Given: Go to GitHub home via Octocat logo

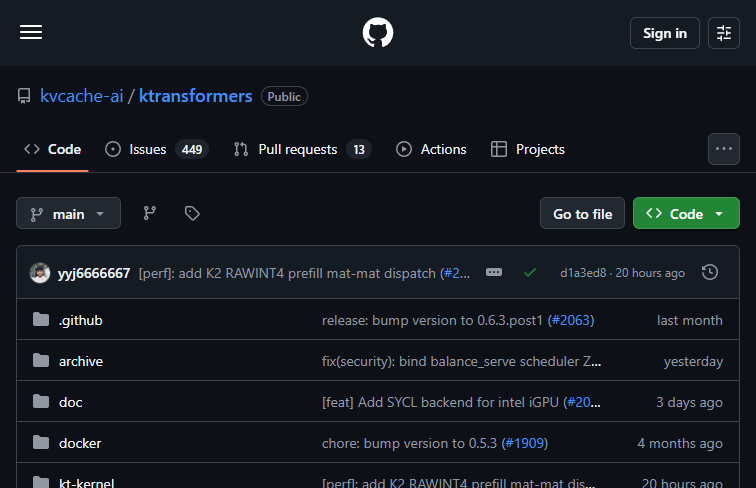Looking at the screenshot, I should click(x=378, y=33).
